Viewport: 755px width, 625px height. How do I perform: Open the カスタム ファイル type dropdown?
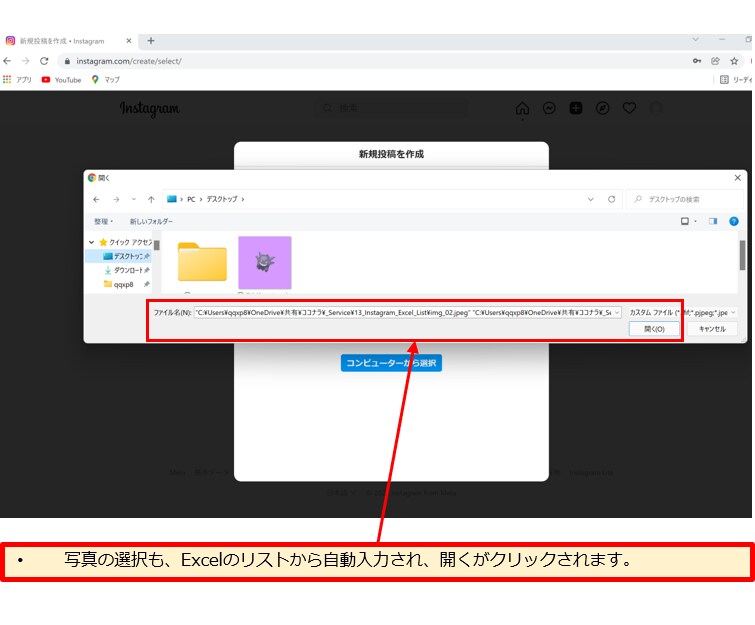click(x=683, y=313)
